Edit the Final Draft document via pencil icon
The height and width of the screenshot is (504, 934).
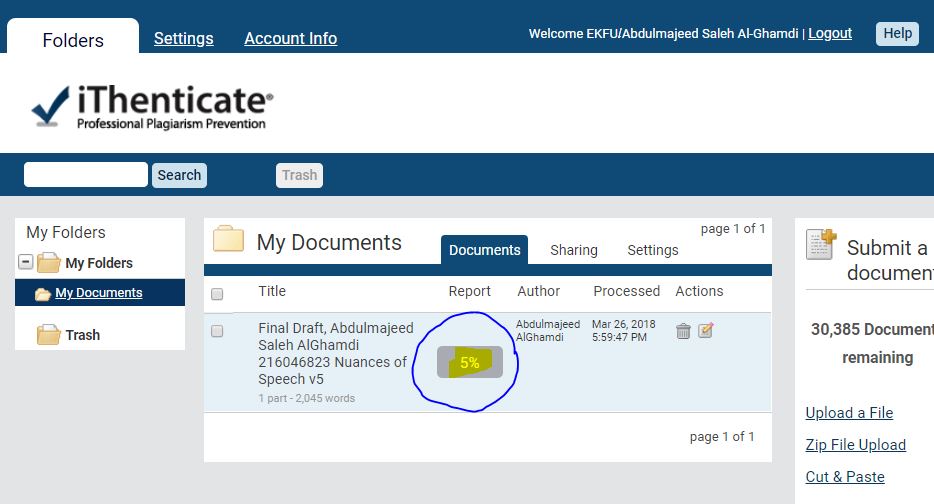point(706,330)
